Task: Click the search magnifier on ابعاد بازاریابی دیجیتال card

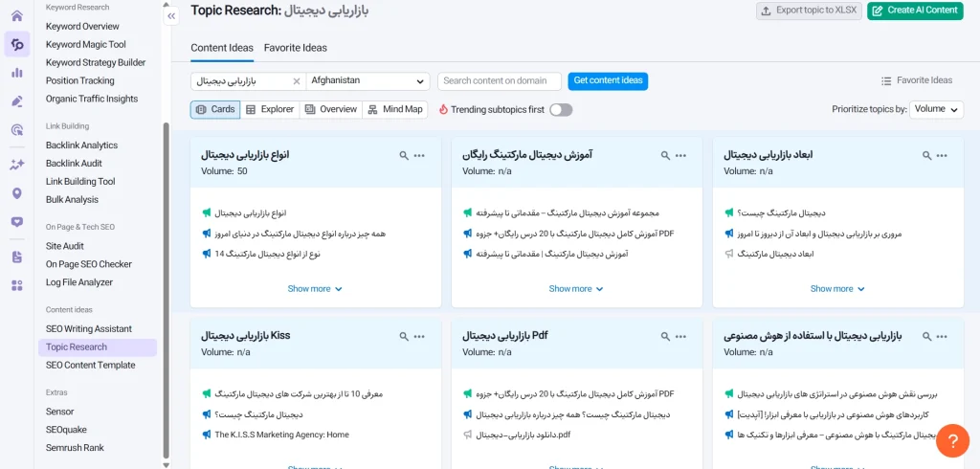Action: click(x=926, y=155)
